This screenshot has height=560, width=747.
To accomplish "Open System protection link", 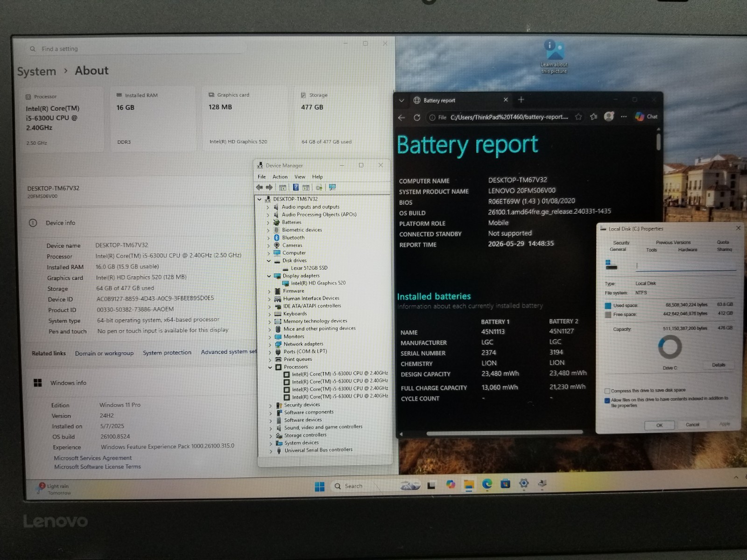I will [x=167, y=353].
